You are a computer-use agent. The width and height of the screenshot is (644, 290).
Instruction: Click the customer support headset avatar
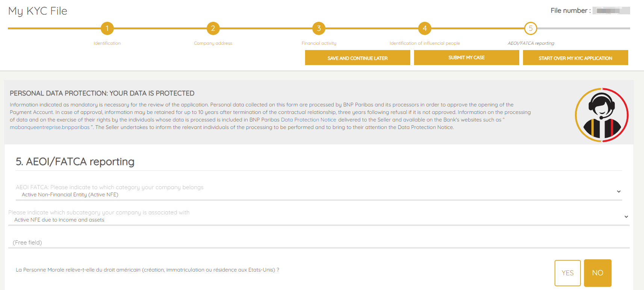(x=602, y=115)
